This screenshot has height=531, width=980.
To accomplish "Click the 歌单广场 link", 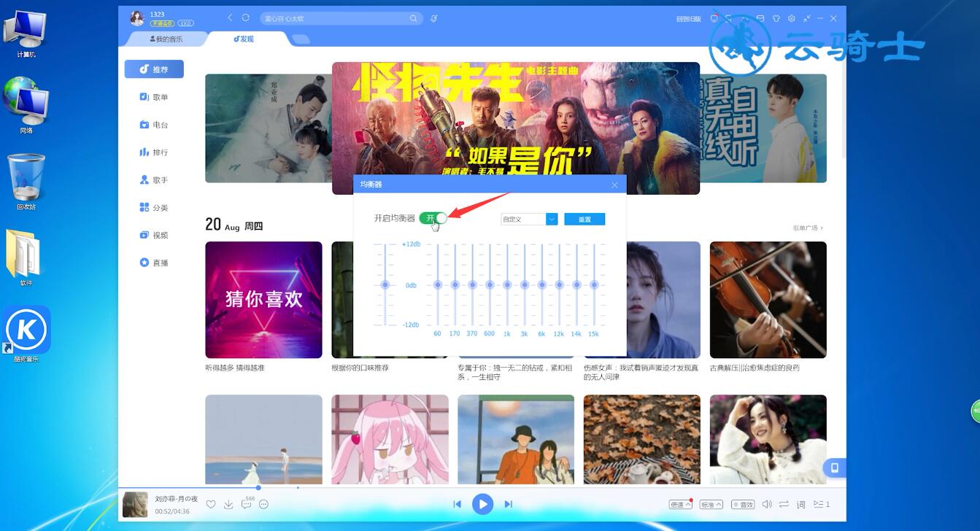I will tap(808, 228).
